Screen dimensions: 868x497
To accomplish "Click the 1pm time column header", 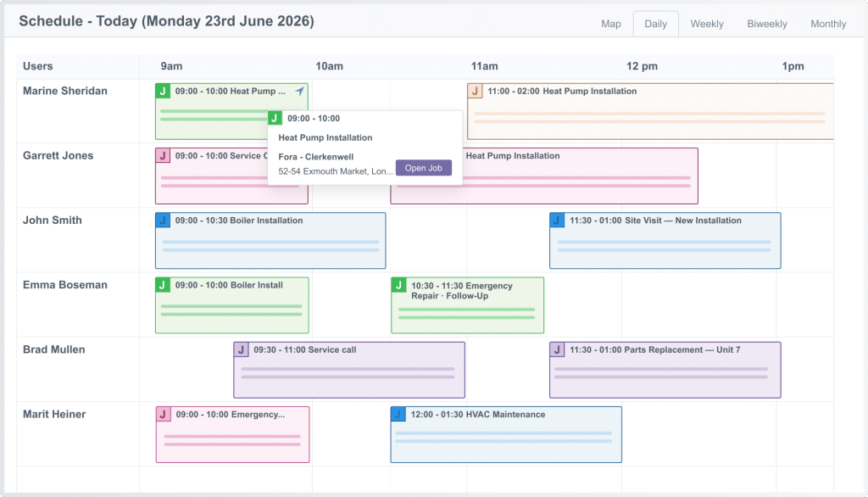I will click(793, 66).
